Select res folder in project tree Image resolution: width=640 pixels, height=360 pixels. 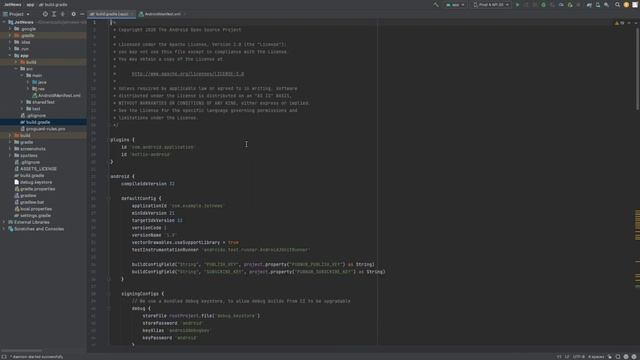39,89
